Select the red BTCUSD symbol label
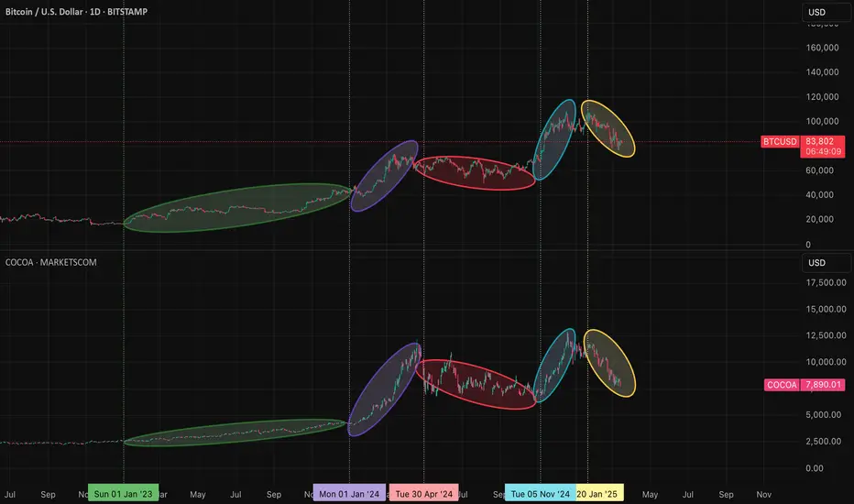This screenshot has width=854, height=504. (779, 142)
